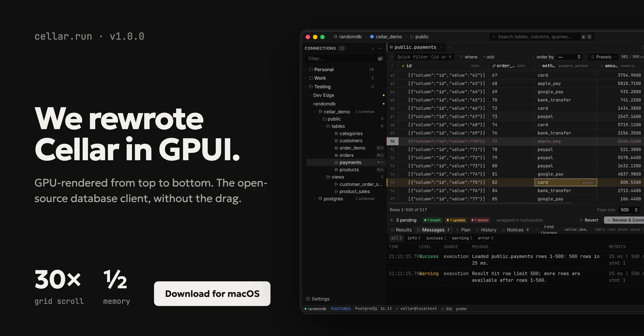Toggle the error 0 message filter
The image size is (644, 336).
(486, 238)
